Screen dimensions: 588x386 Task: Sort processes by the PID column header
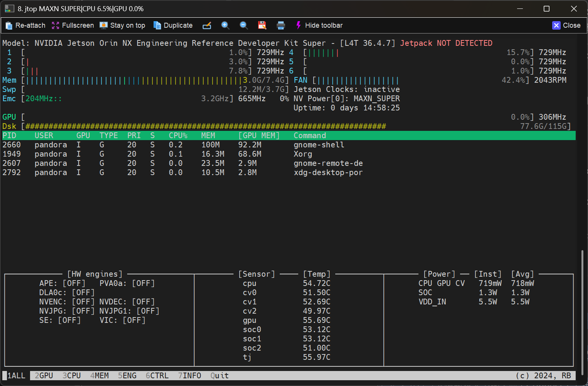pos(9,135)
